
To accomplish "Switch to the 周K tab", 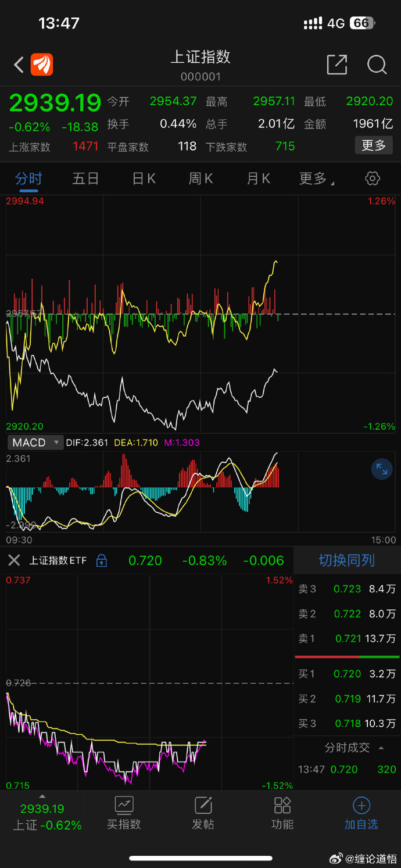I will pyautogui.click(x=201, y=178).
